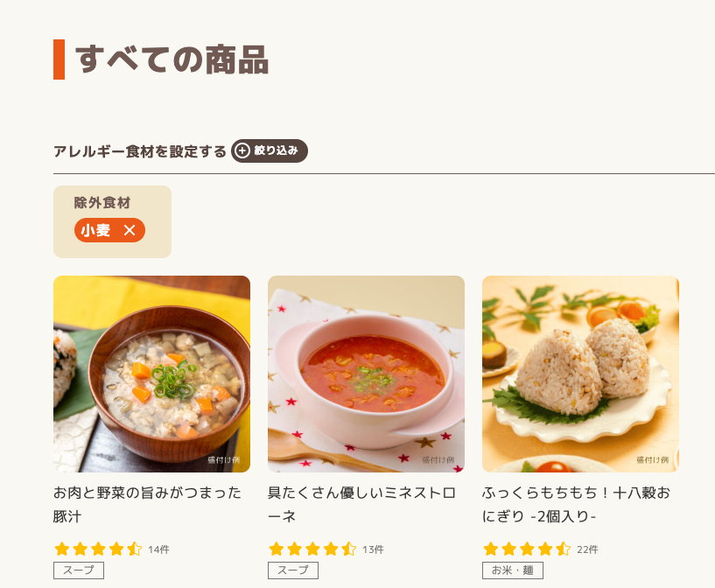The width and height of the screenshot is (715, 588).
Task: Click the 22件 review link for おにぎり
Action: [589, 549]
